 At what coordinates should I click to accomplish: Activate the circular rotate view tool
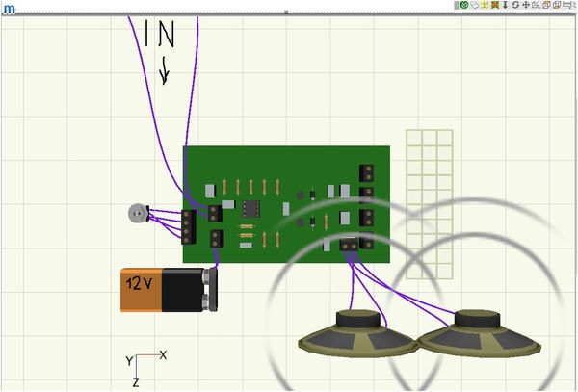pyautogui.click(x=515, y=5)
